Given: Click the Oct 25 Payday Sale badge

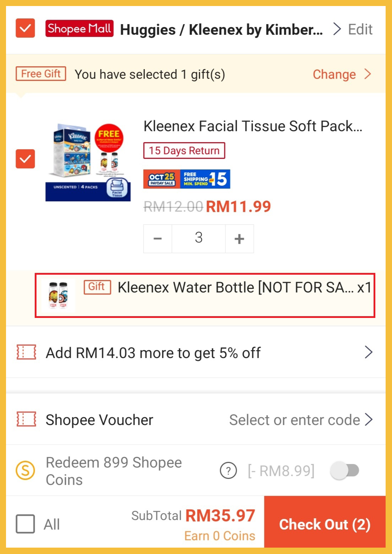Looking at the screenshot, I should pos(162,179).
